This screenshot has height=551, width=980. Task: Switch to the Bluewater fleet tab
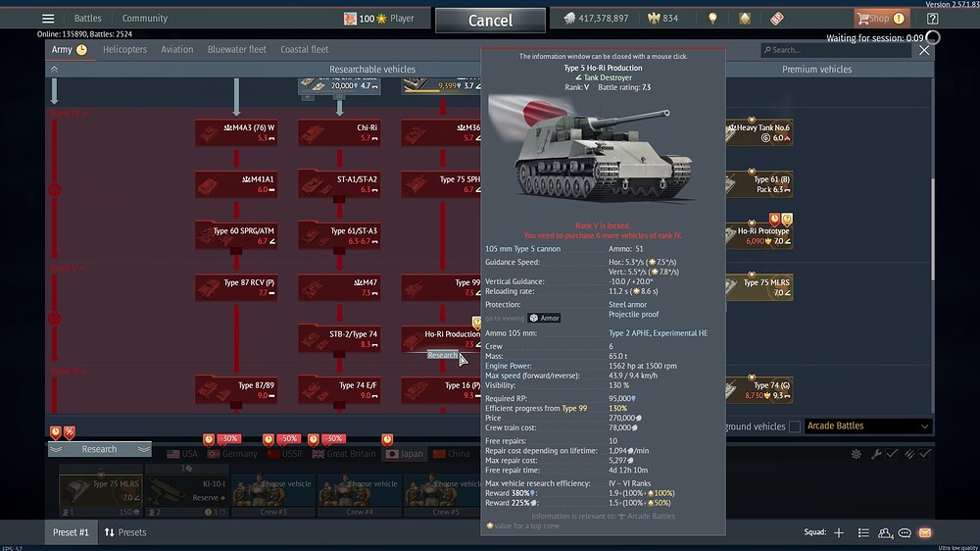(237, 49)
